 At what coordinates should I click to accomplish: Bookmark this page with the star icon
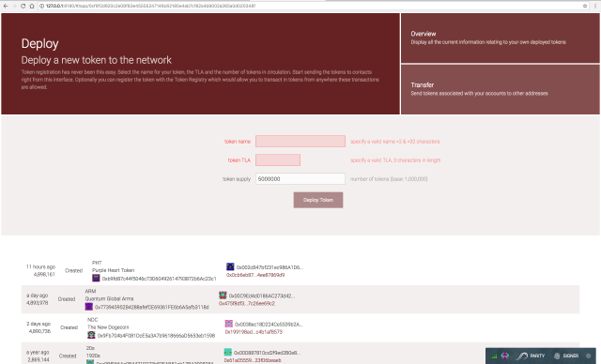585,7
